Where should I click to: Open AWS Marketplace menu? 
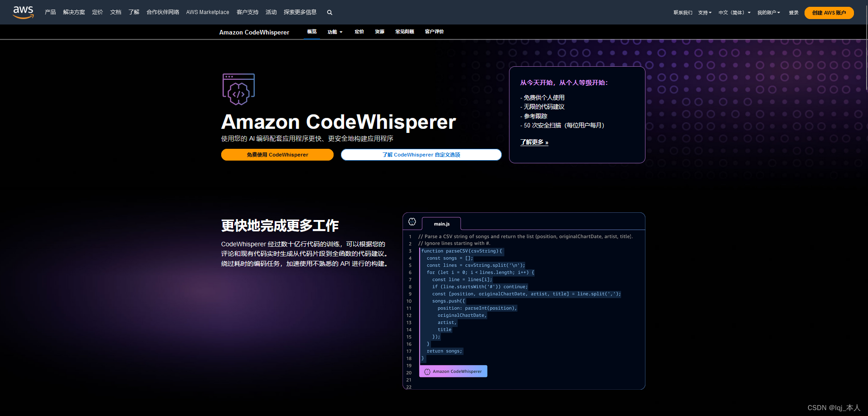tap(208, 12)
